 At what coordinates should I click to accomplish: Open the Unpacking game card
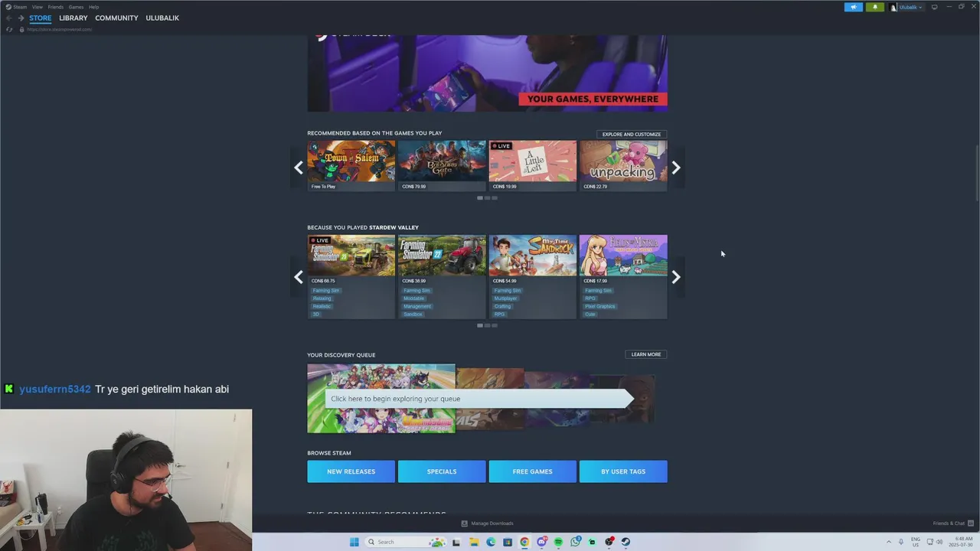point(623,165)
